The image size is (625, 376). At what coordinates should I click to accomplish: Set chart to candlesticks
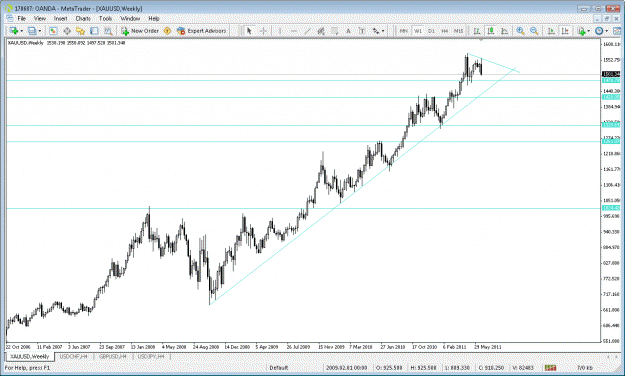coord(491,31)
